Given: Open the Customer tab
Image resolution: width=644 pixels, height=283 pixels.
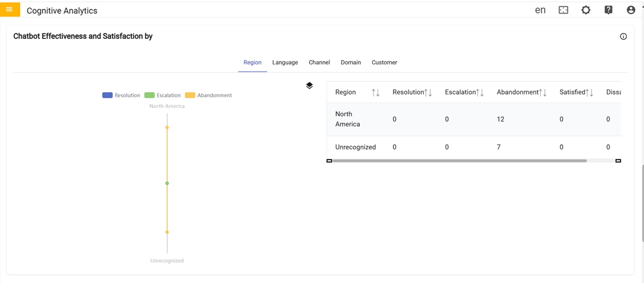Looking at the screenshot, I should (384, 63).
